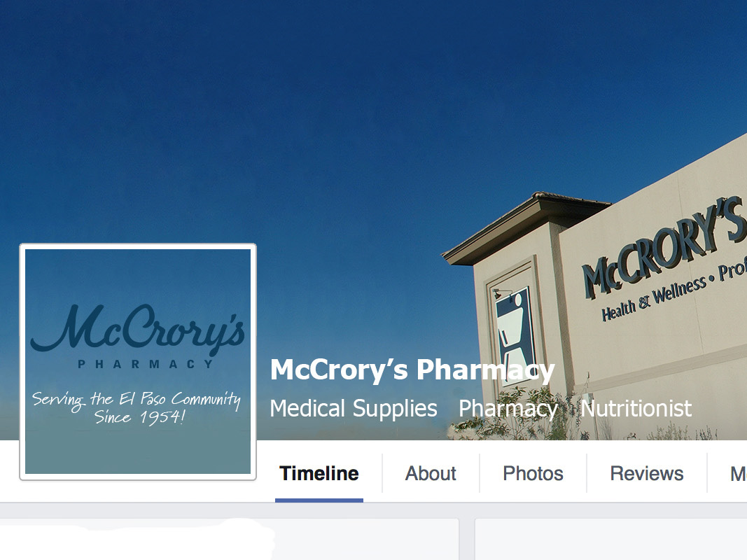The image size is (747, 560).
Task: Select the right content card below Reviews
Action: 611,539
